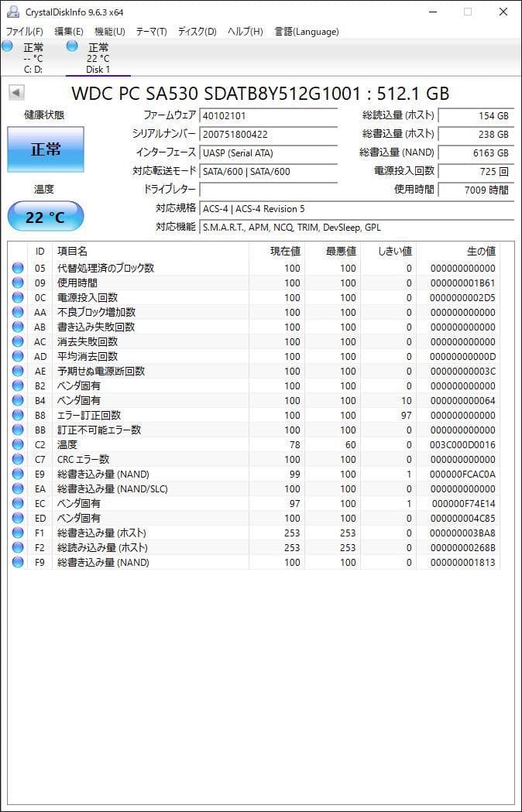This screenshot has width=522, height=812.
Task: Click total host writes value 238 GB
Action: coord(476,134)
